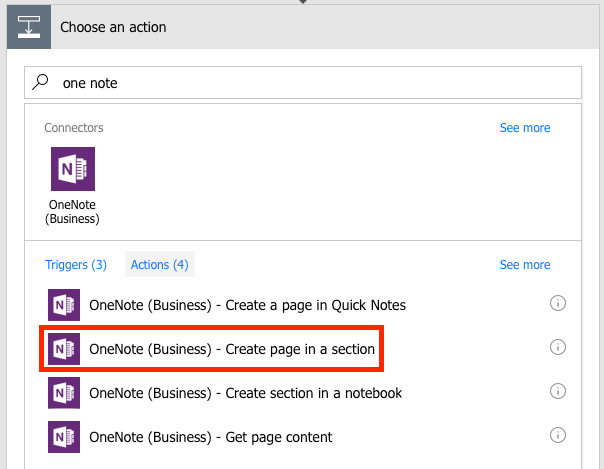The height and width of the screenshot is (469, 604).
Task: Click the Choose an action title
Action: coord(113,27)
